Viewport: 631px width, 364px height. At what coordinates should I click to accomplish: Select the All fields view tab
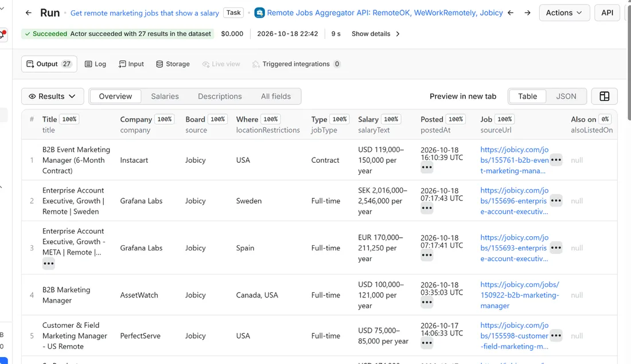click(276, 96)
